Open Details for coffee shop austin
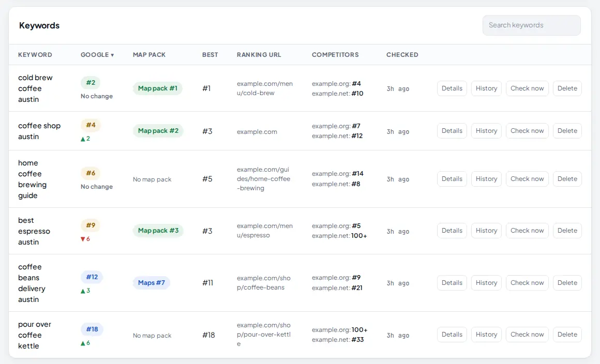 [x=452, y=131]
